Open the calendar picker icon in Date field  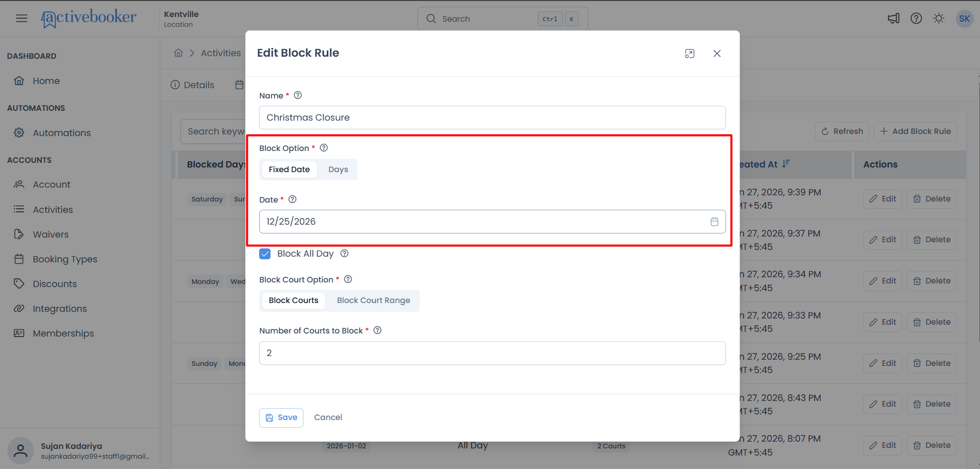click(714, 222)
